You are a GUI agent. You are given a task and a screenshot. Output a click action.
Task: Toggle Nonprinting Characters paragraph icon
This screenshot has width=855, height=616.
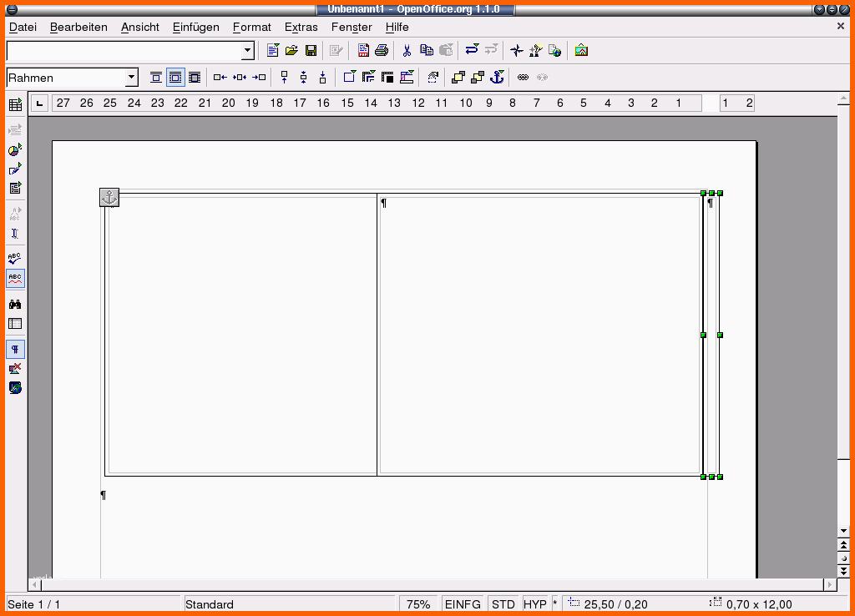[15, 349]
